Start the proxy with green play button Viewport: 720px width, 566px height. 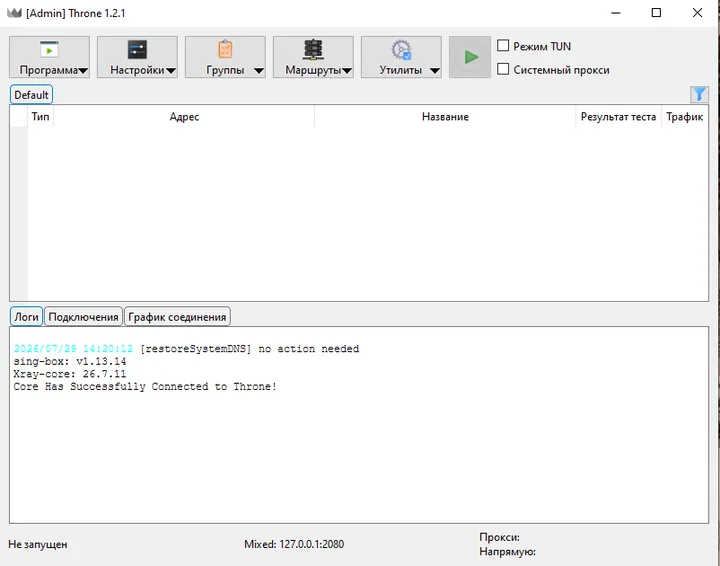pyautogui.click(x=470, y=57)
